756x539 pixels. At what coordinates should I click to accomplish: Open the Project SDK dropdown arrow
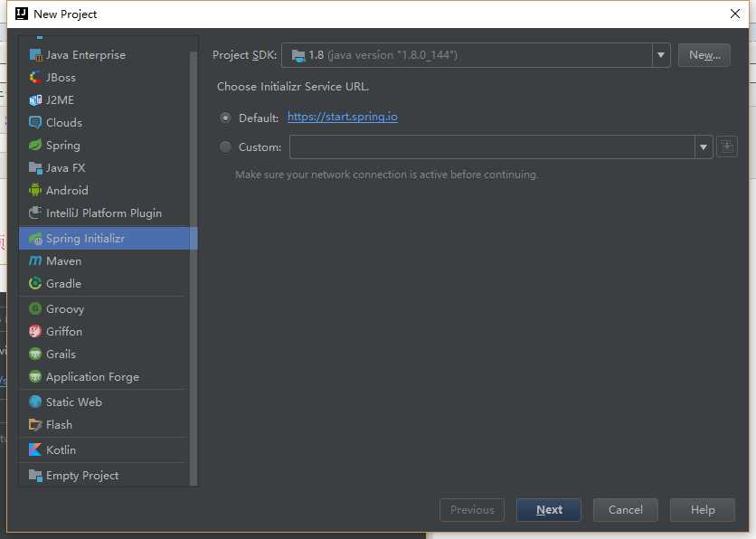tap(661, 55)
